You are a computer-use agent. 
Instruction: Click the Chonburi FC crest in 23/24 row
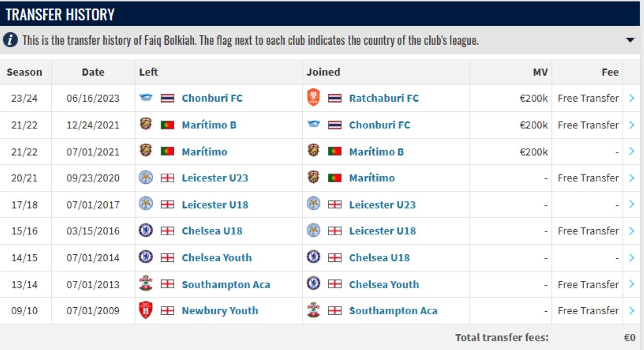tap(146, 98)
